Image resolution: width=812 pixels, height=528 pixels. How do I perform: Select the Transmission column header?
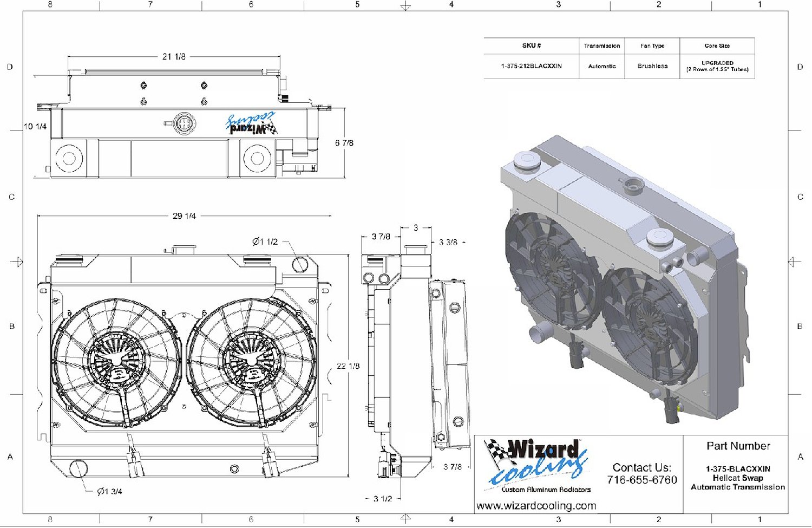coord(602,45)
